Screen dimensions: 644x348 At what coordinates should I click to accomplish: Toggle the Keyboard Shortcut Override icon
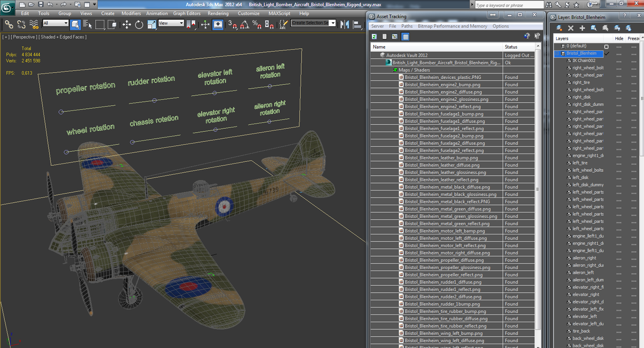pos(218,24)
